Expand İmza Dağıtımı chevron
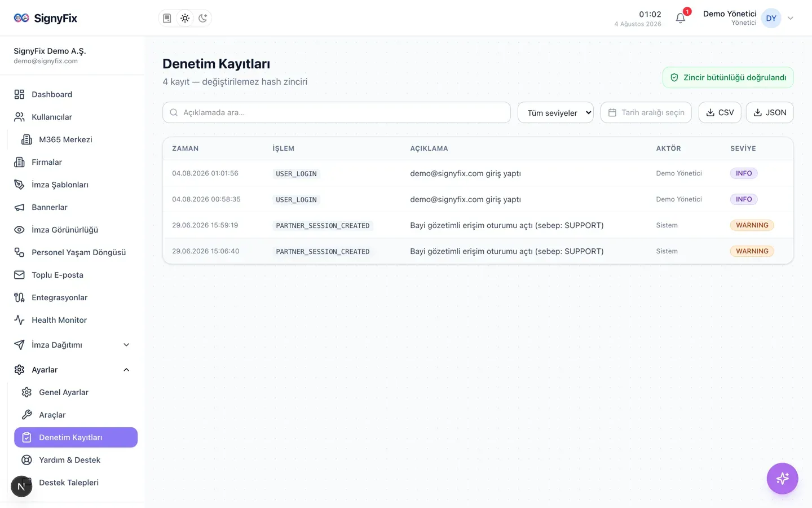Viewport: 812px width, 508px height. (x=126, y=345)
